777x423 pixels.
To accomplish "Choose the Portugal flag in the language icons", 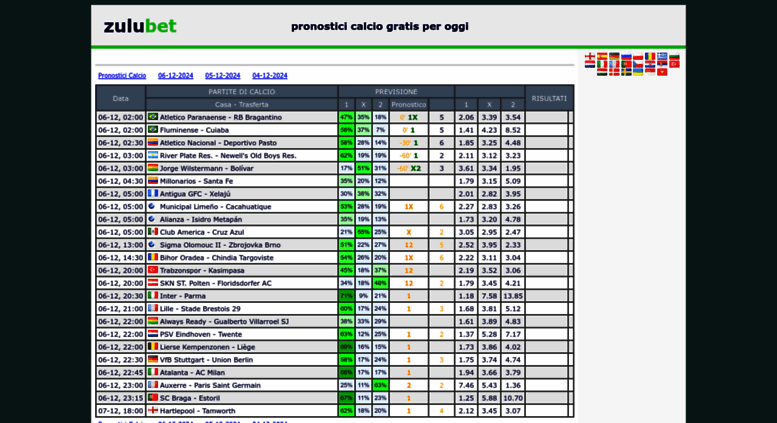I will coord(626,64).
